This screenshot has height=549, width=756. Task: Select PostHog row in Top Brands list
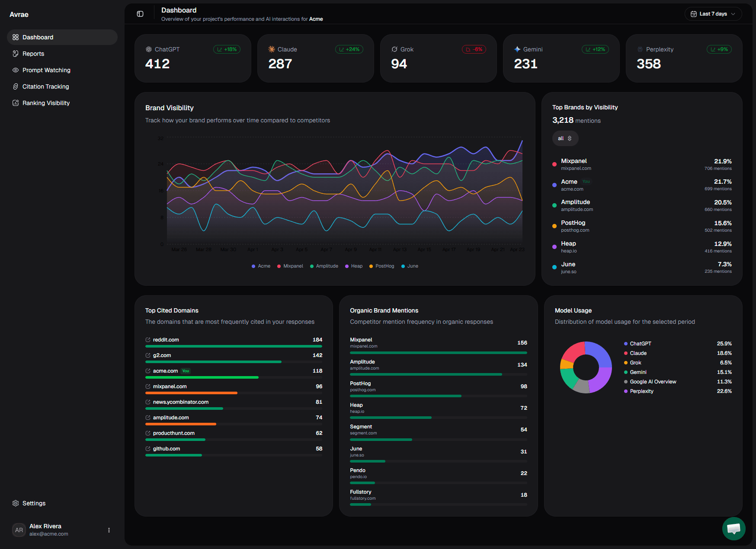642,226
